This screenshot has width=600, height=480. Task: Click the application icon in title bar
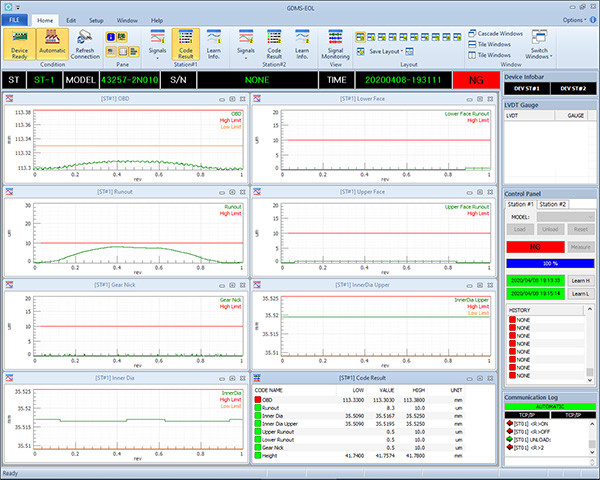pyautogui.click(x=7, y=6)
